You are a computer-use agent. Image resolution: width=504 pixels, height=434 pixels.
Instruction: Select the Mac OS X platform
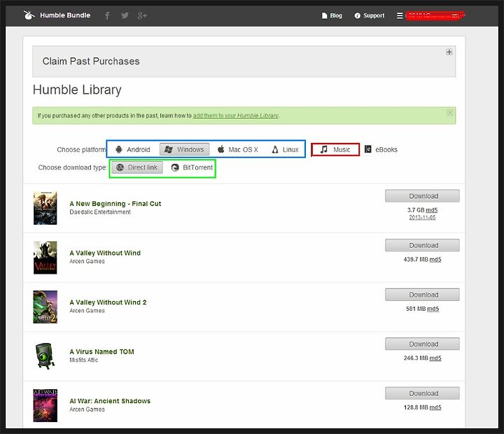point(237,150)
